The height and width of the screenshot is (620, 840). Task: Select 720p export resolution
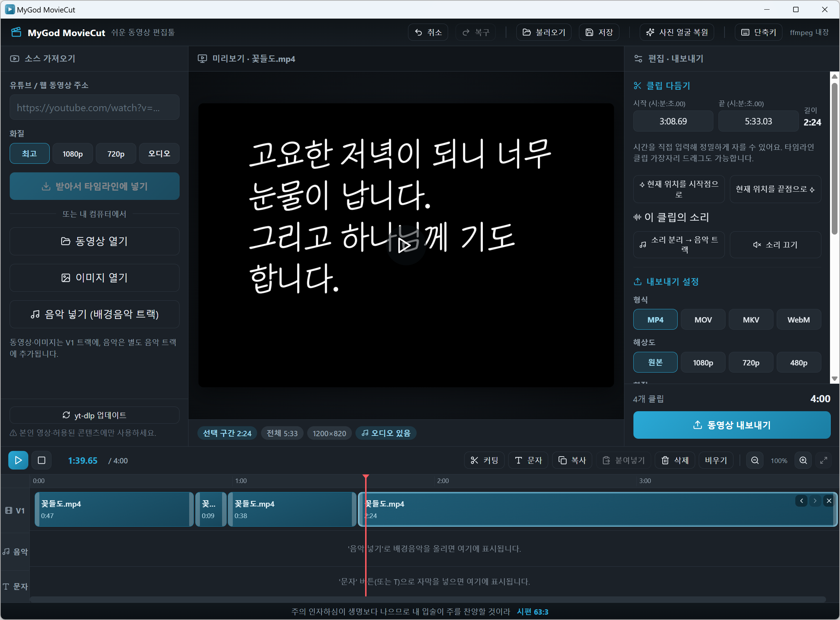click(751, 363)
